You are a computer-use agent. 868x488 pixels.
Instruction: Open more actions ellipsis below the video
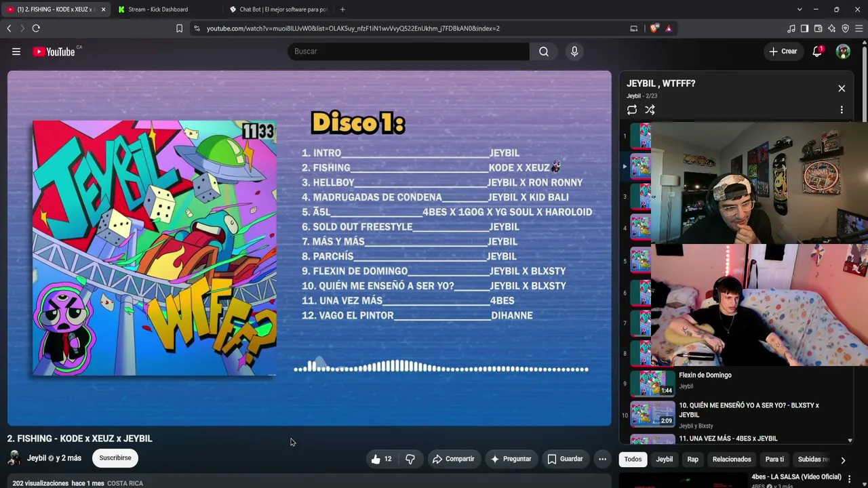602,459
